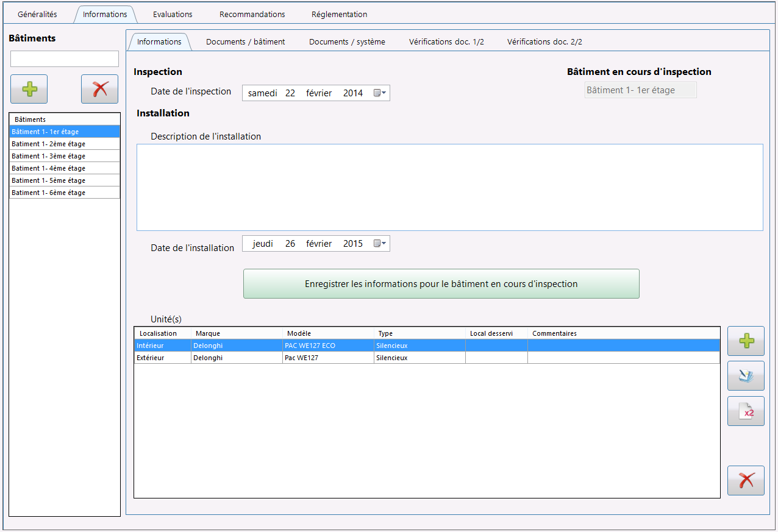Select the Extérieur Pac WE127 unit row
Viewport: 778px width, 532px height.
click(427, 358)
